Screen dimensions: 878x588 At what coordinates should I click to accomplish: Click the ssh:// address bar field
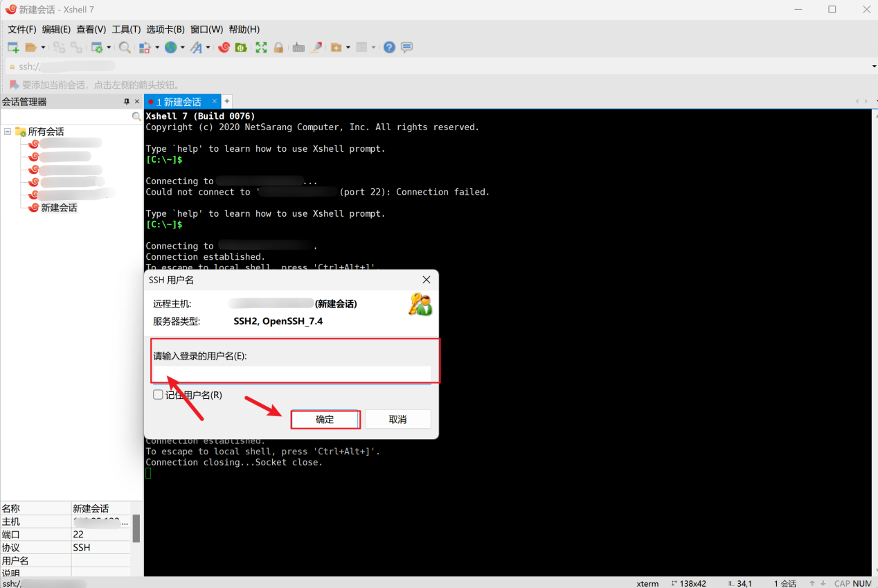click(436, 66)
